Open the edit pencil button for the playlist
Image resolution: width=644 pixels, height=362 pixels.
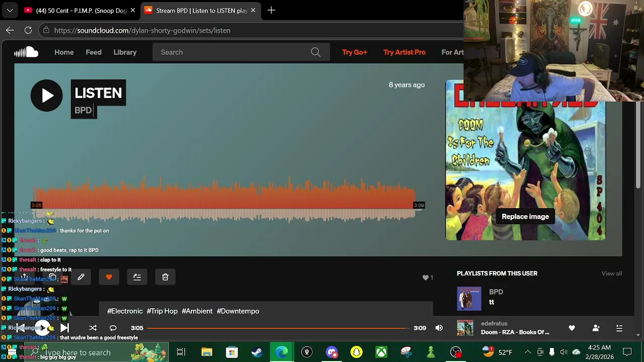click(81, 277)
